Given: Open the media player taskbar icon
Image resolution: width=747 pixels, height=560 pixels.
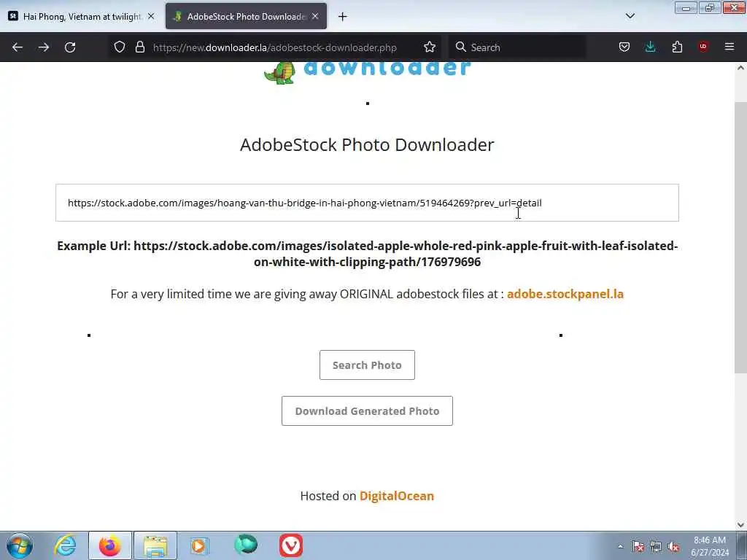Looking at the screenshot, I should 200,545.
